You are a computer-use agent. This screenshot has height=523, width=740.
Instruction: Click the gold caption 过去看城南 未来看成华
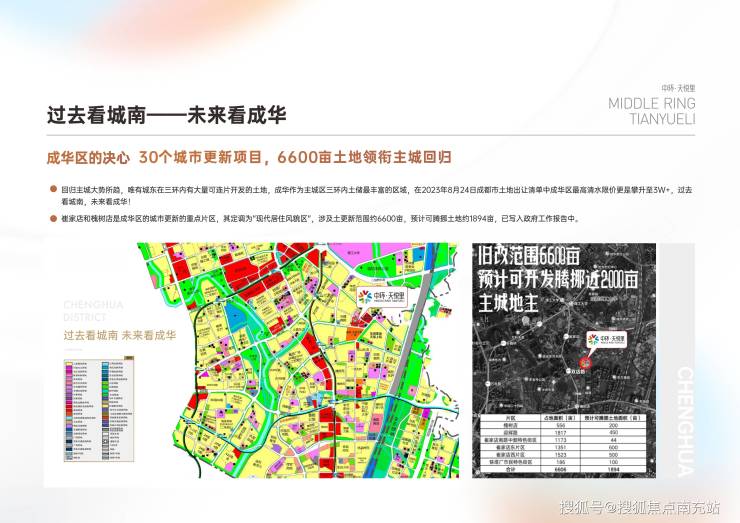[x=118, y=335]
